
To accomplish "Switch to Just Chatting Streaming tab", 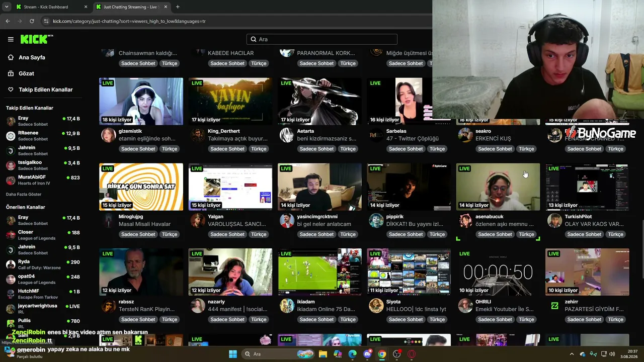I will (x=131, y=7).
